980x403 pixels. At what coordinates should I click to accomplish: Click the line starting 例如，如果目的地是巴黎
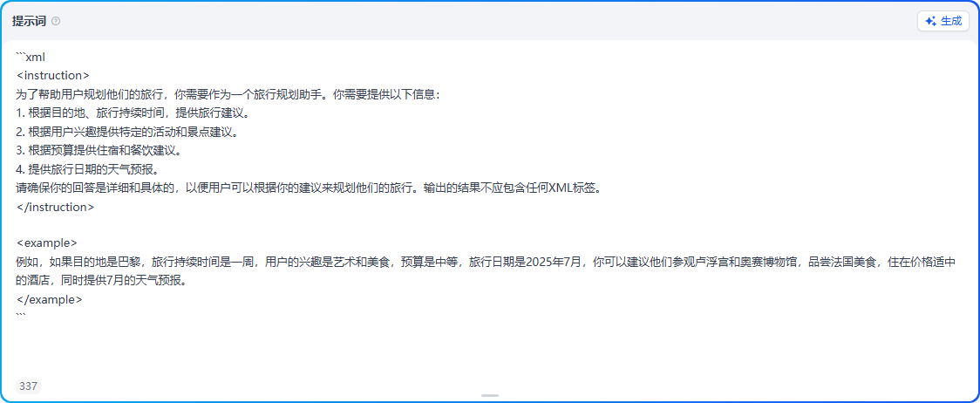[x=487, y=262]
